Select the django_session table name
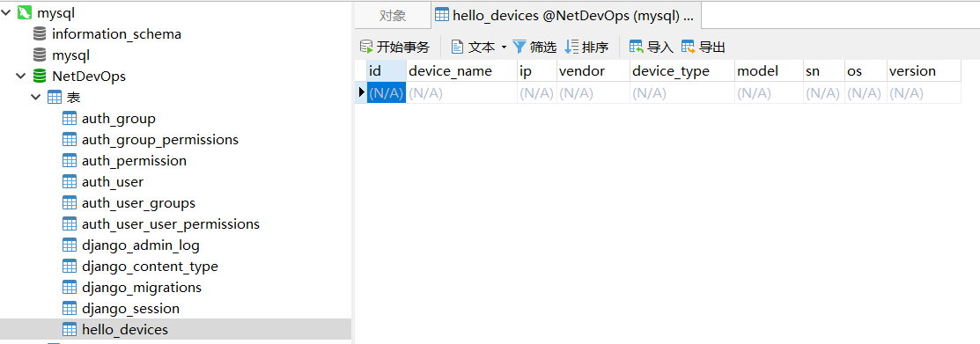980x344 pixels. click(x=130, y=309)
